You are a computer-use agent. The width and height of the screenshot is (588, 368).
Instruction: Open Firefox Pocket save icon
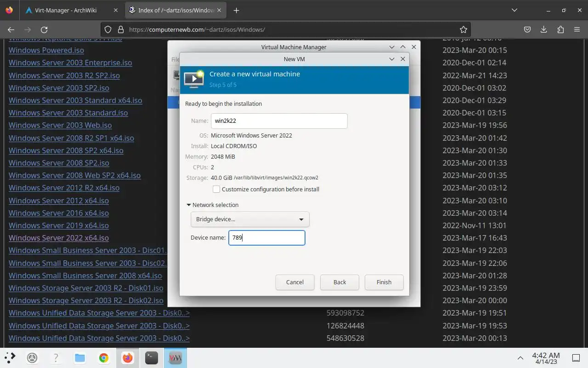tap(527, 29)
